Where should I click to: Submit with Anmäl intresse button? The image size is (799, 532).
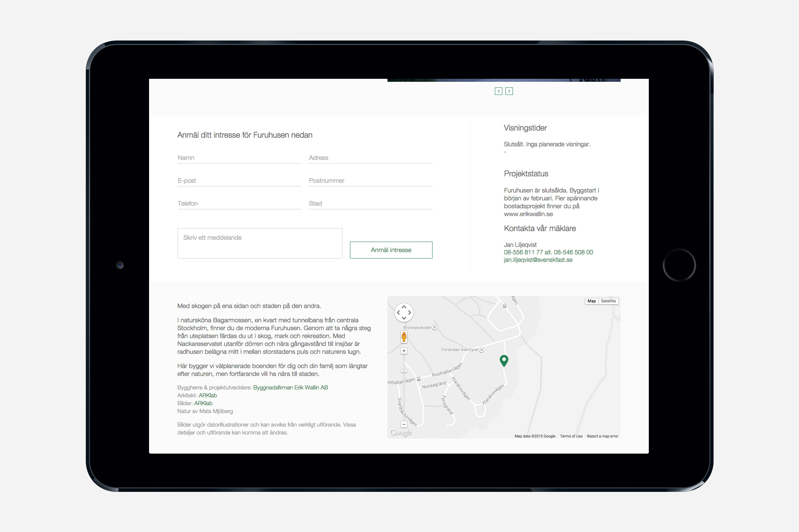[x=391, y=250]
